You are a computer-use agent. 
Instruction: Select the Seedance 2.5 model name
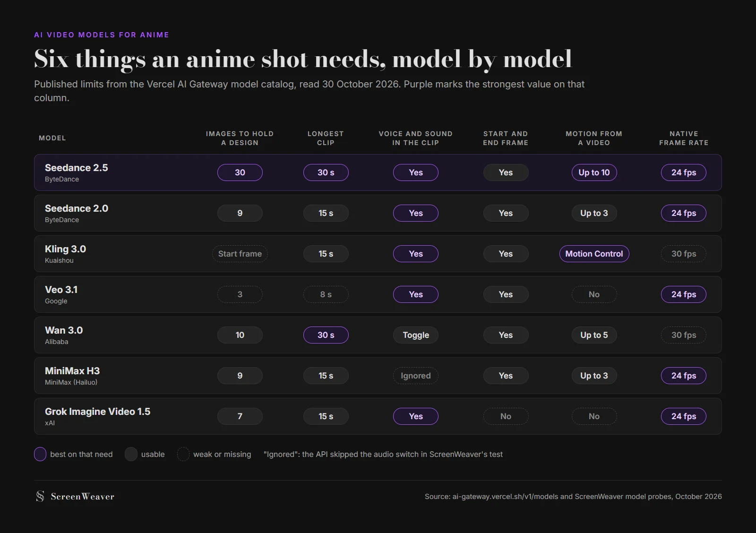pos(77,168)
